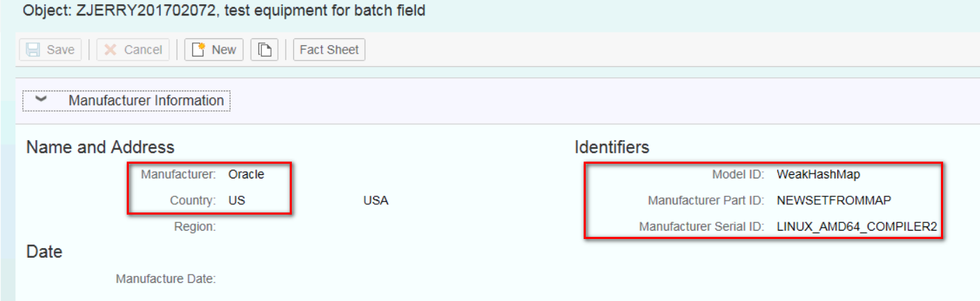This screenshot has height=301, width=980.
Task: Collapse the Manufacturer Information section
Action: point(41,100)
